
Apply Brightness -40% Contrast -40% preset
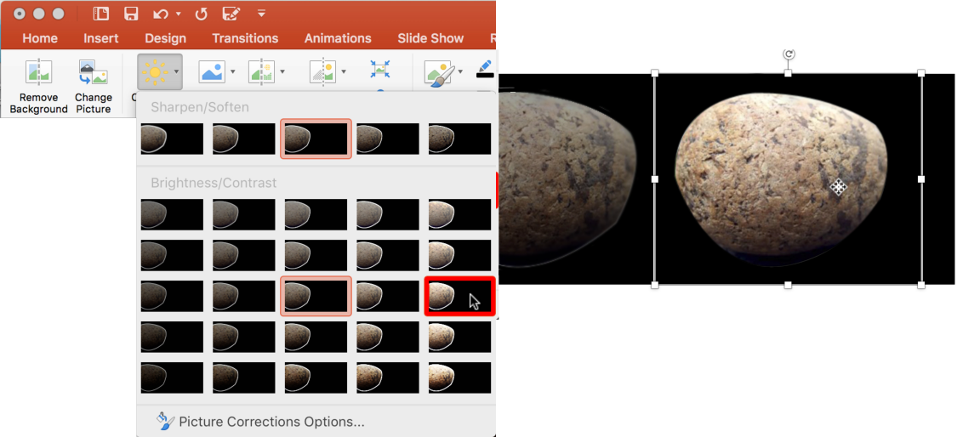(172, 215)
